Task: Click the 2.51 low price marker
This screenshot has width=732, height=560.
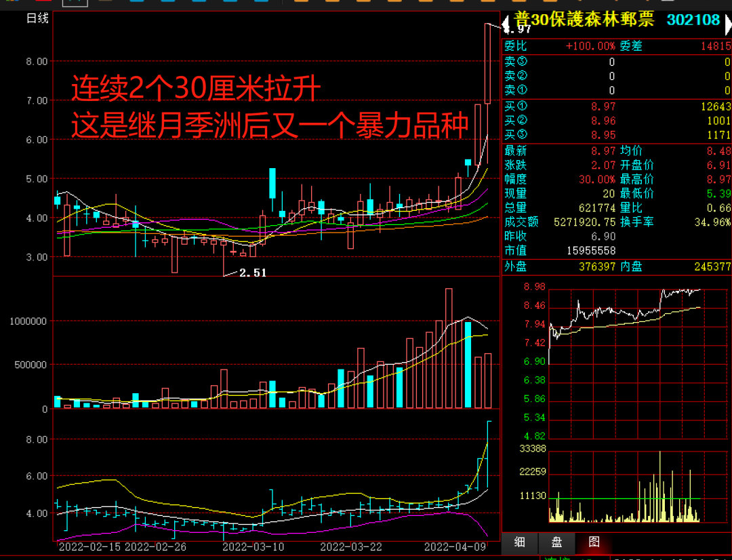Action: (x=253, y=273)
